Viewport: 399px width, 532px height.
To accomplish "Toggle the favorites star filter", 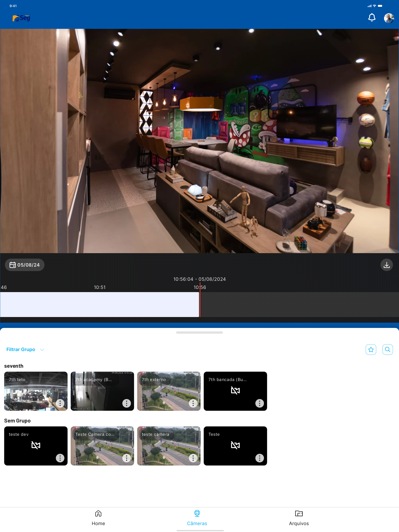I will point(371,350).
